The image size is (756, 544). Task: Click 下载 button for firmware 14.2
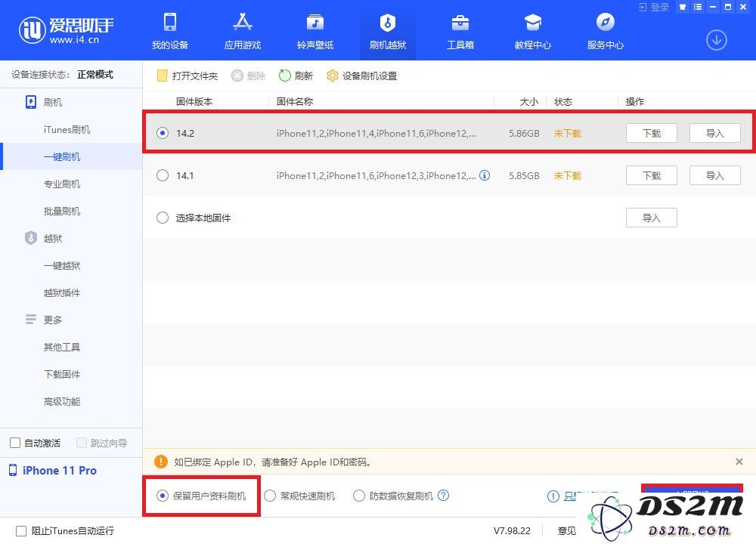point(652,133)
